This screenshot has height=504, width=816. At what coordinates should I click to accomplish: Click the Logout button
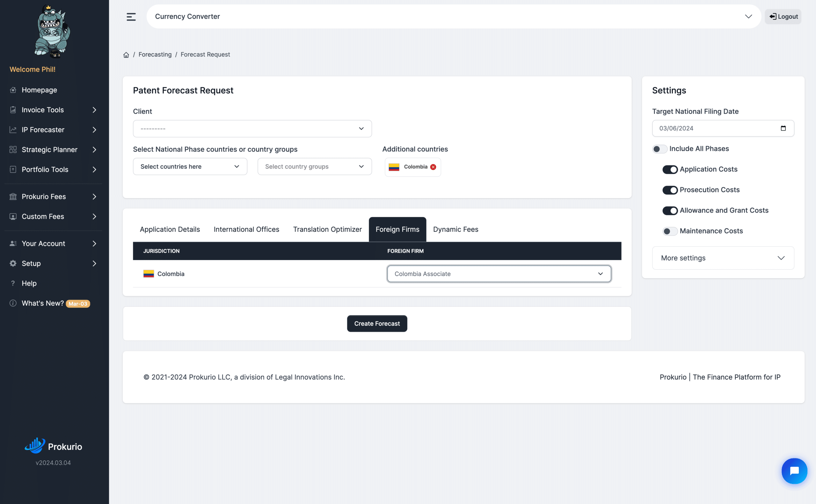(x=783, y=17)
